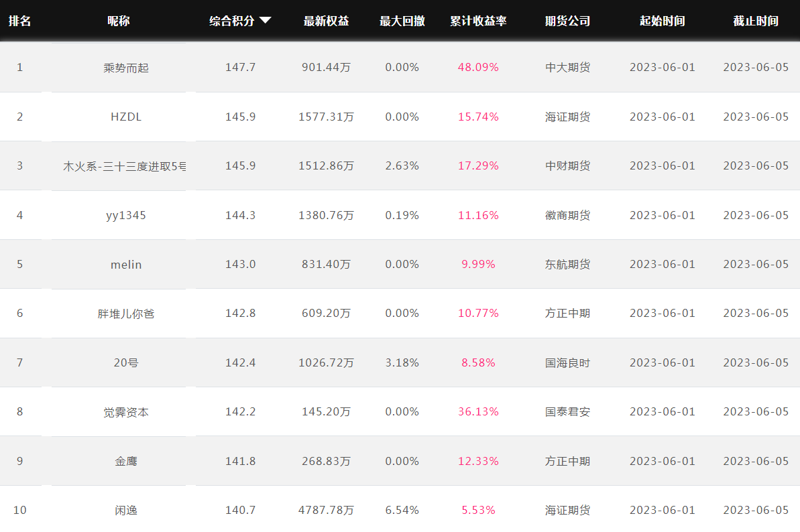Open nickname 乘势而起
The height and width of the screenshot is (532, 800).
(x=126, y=68)
